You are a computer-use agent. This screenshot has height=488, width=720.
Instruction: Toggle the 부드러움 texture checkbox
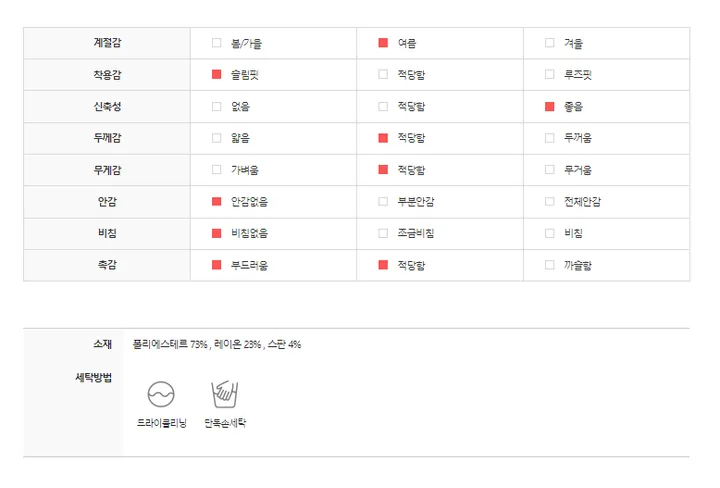point(216,265)
